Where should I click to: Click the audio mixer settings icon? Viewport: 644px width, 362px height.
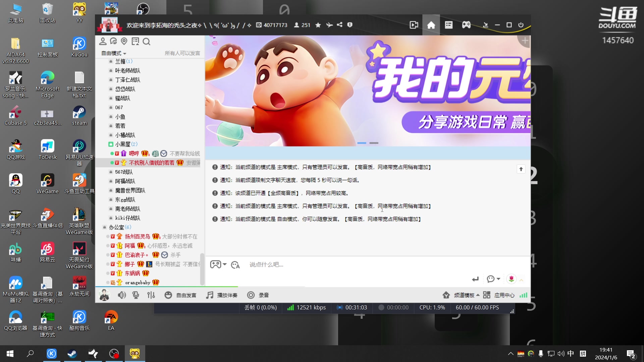coord(151,295)
